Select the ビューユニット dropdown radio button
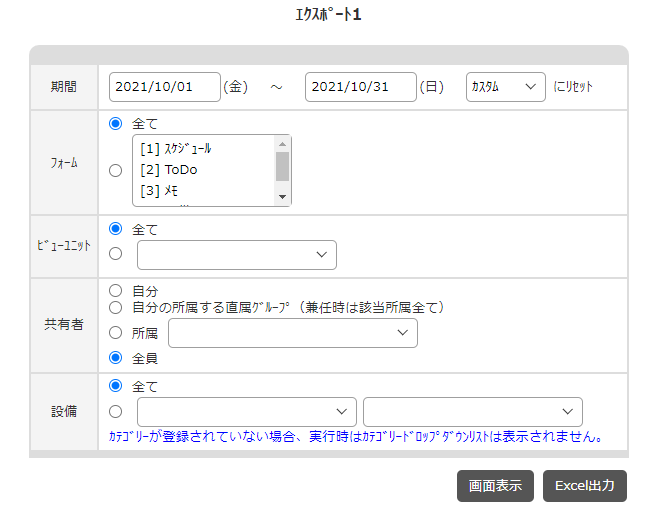Screen dimensions: 648x513 pos(115,253)
